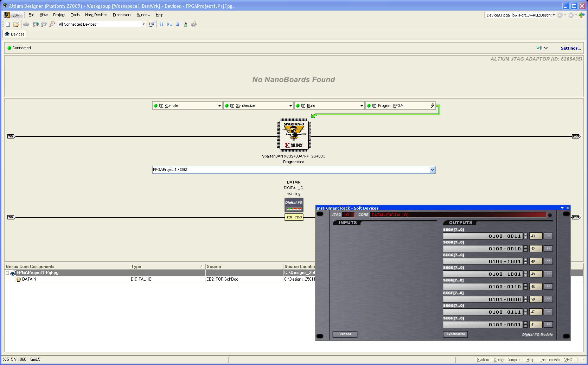Viewport: 588px width, 365px height.
Task: Click the Synthesize step document icon
Action: click(x=232, y=105)
